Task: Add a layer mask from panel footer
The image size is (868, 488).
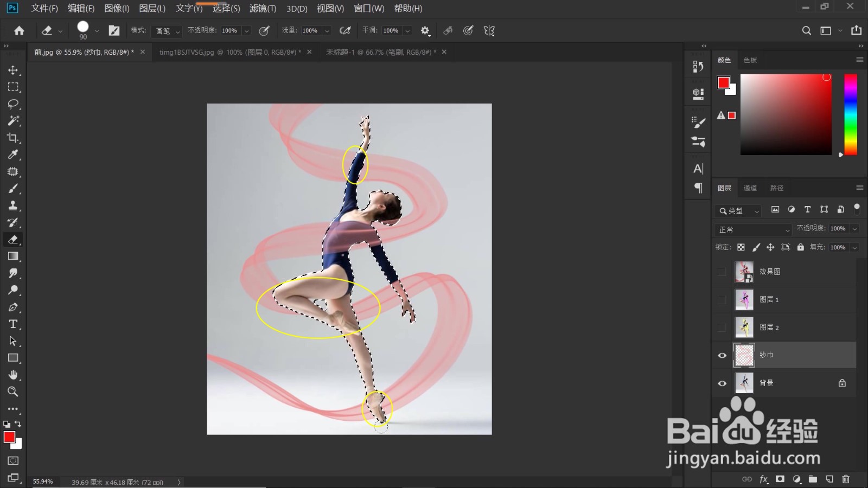Action: (780, 479)
